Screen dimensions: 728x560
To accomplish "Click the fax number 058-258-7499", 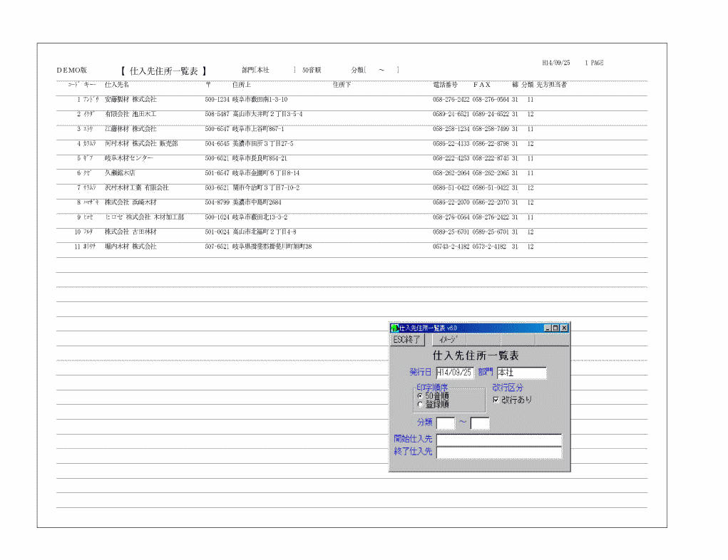I will (491, 128).
